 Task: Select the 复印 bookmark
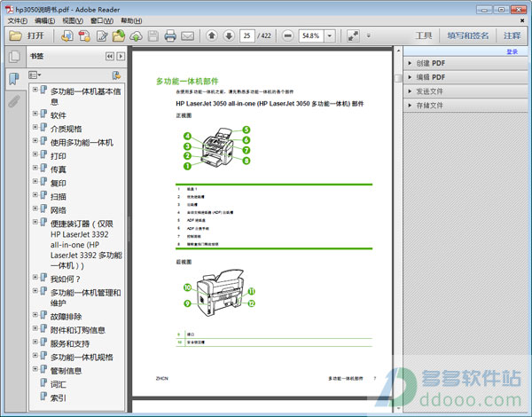coord(59,184)
